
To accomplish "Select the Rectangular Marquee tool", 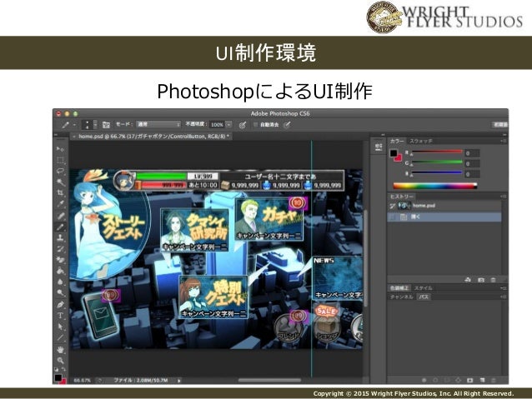I will pyautogui.click(x=61, y=160).
